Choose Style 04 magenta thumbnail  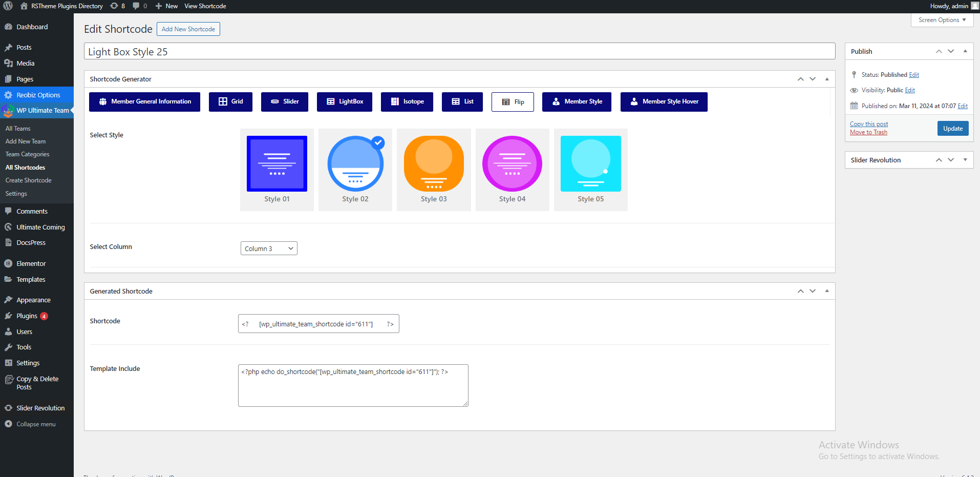[512, 163]
